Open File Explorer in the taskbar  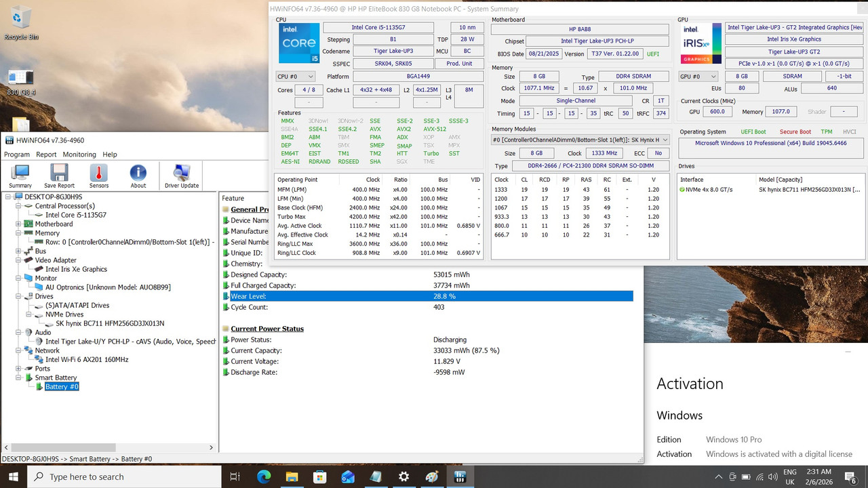(x=291, y=476)
